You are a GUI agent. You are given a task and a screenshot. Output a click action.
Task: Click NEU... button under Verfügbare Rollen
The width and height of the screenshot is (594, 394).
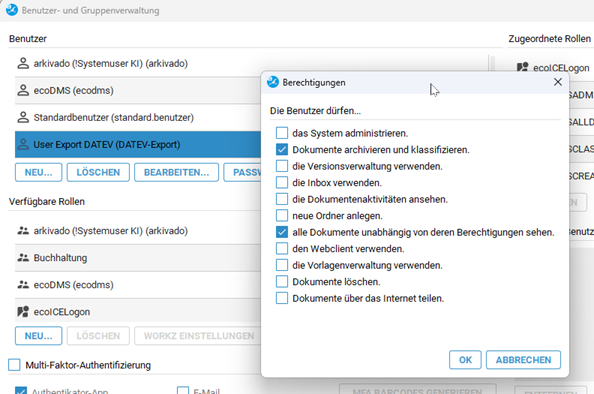coord(39,336)
